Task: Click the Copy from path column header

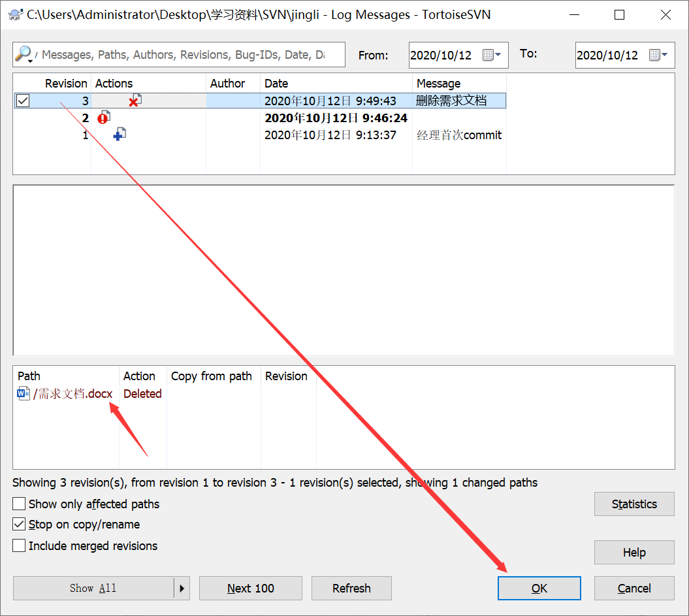Action: click(x=214, y=376)
